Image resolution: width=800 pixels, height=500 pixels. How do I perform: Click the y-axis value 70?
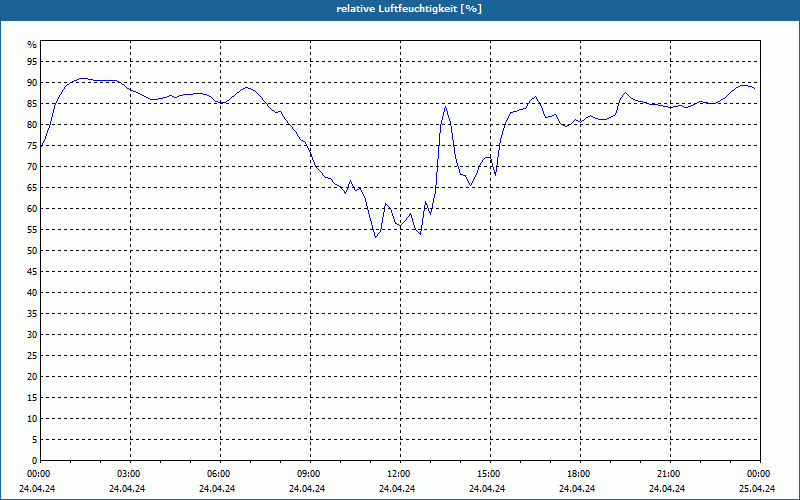32,166
